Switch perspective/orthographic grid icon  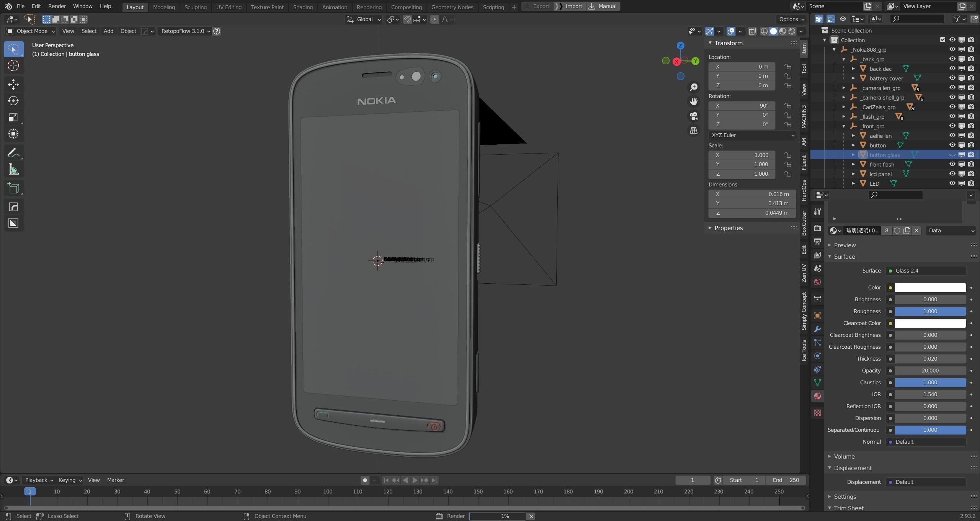tap(694, 131)
